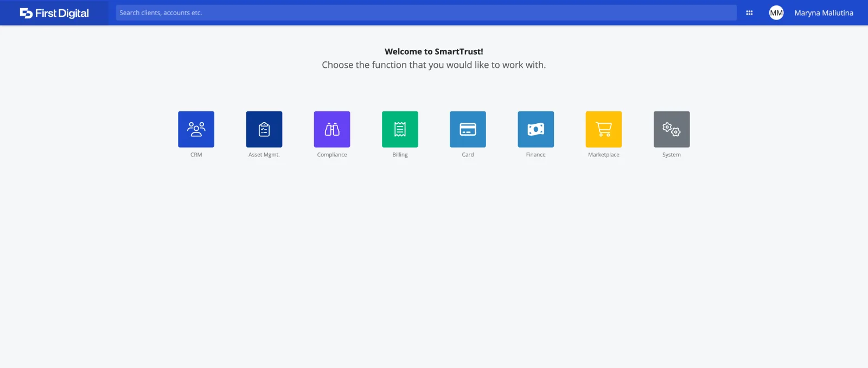This screenshot has width=868, height=368.
Task: Open the CRM module tile
Action: pyautogui.click(x=196, y=129)
